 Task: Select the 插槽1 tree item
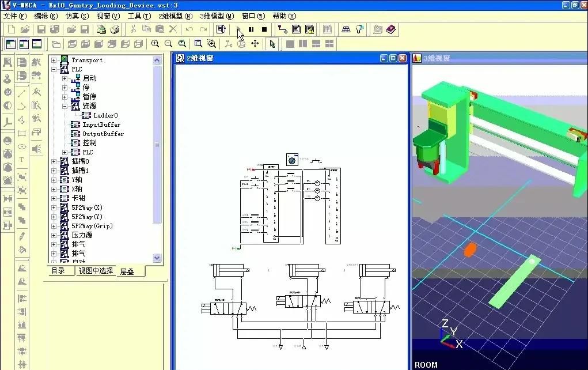coord(80,171)
